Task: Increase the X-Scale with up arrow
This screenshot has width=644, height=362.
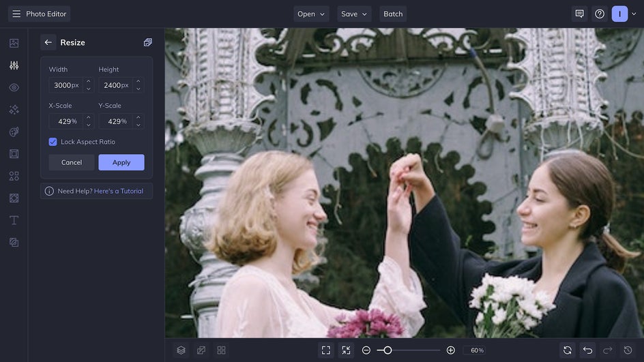Action: click(88, 117)
